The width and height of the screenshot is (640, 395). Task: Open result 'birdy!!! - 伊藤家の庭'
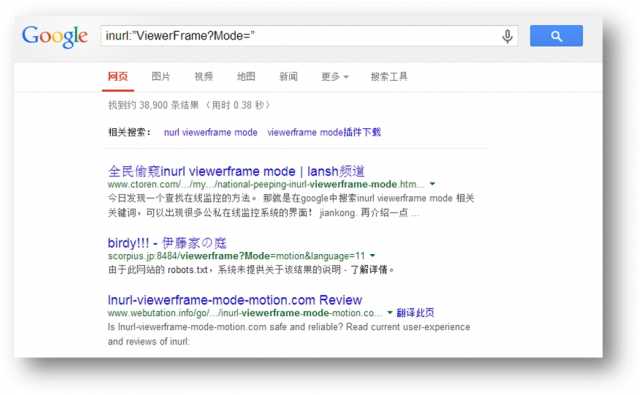[x=167, y=243]
